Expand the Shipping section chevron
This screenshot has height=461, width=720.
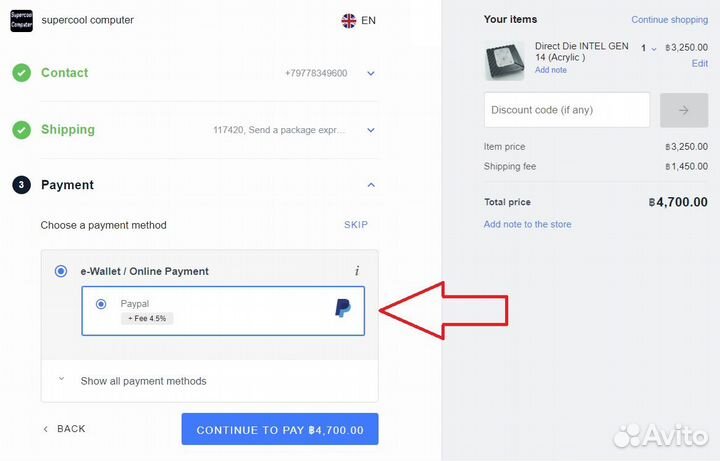click(371, 130)
